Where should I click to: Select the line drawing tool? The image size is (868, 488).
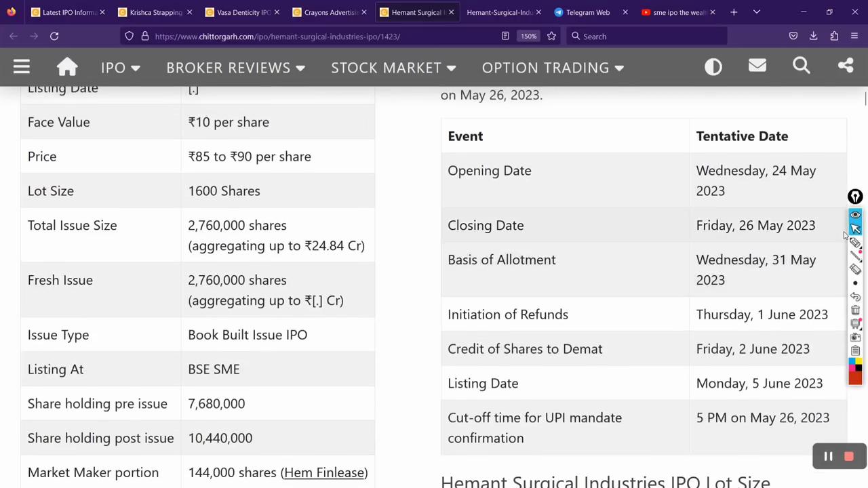855,256
